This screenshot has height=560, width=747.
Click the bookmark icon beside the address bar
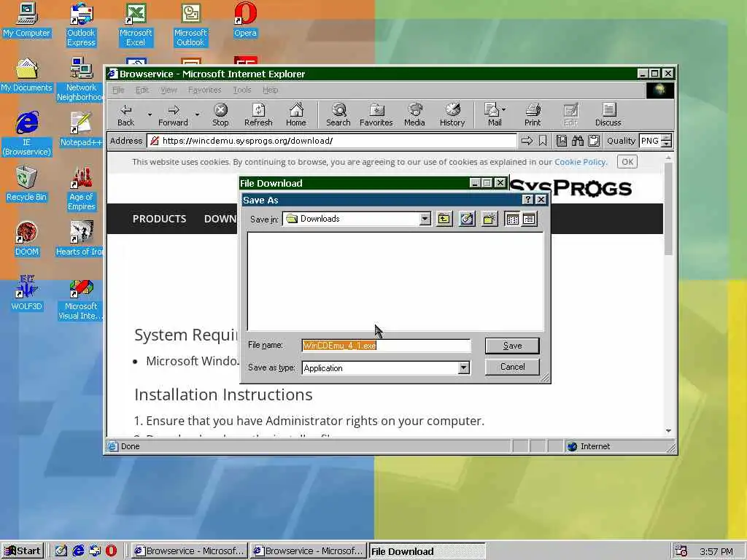click(x=543, y=141)
